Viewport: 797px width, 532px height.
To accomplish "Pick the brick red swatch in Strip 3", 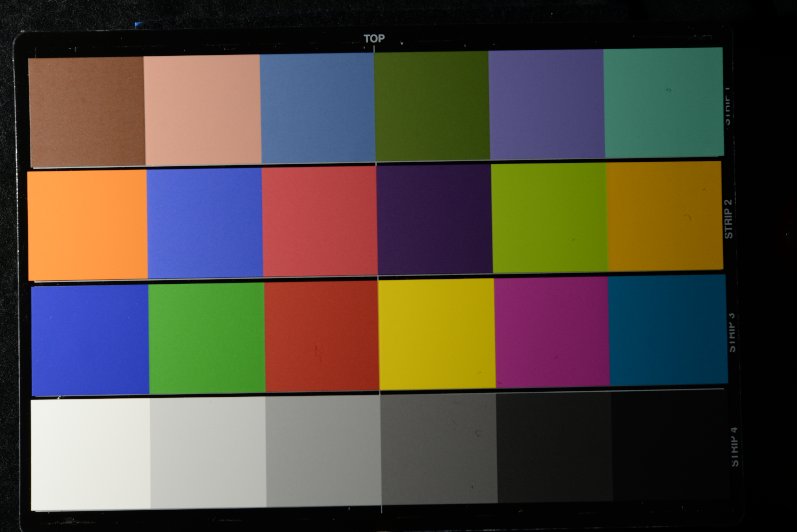I will click(322, 336).
